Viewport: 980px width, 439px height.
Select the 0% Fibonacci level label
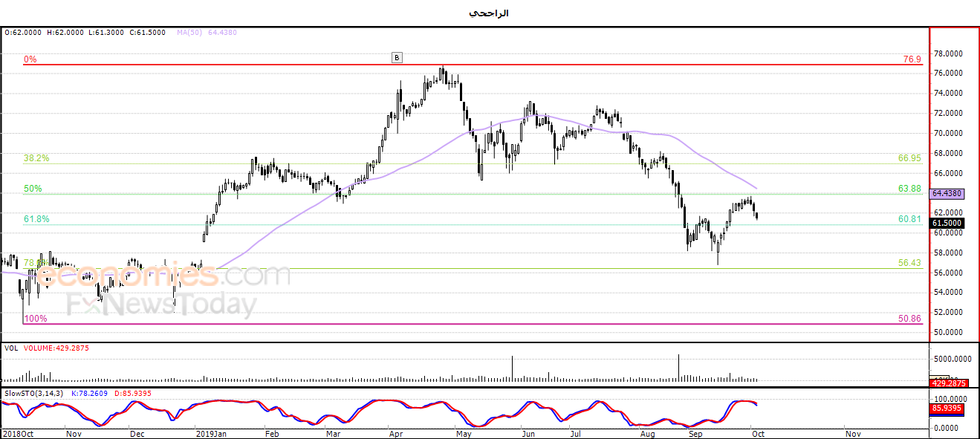click(30, 59)
